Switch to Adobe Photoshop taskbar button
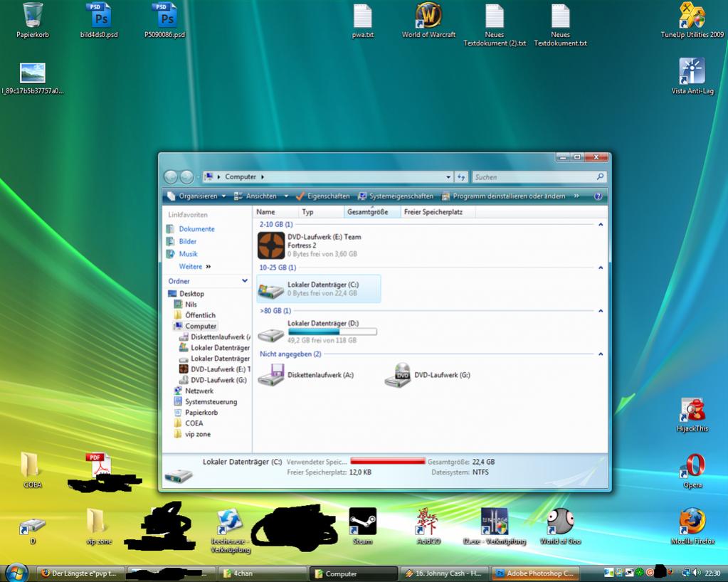 [x=535, y=573]
